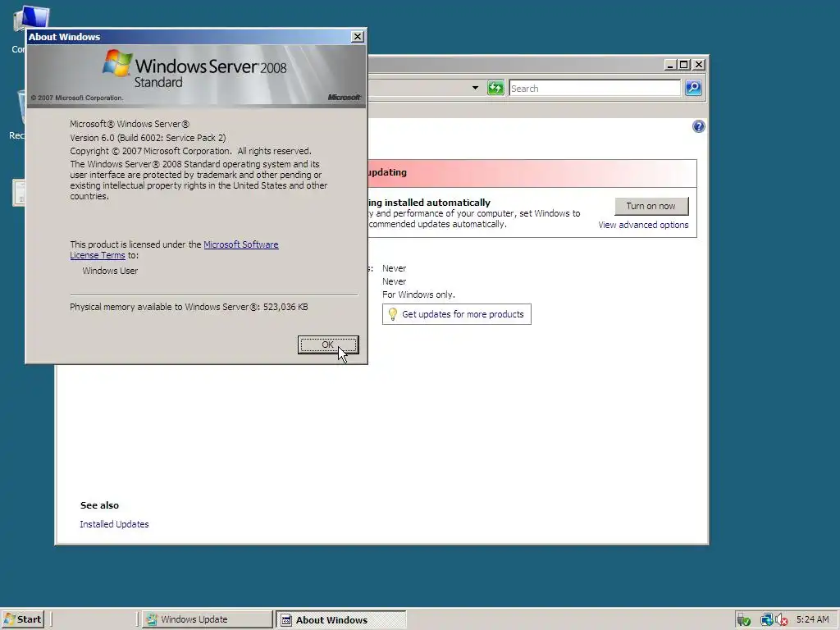Open the blue help question mark icon
The height and width of the screenshot is (630, 840).
click(x=698, y=126)
